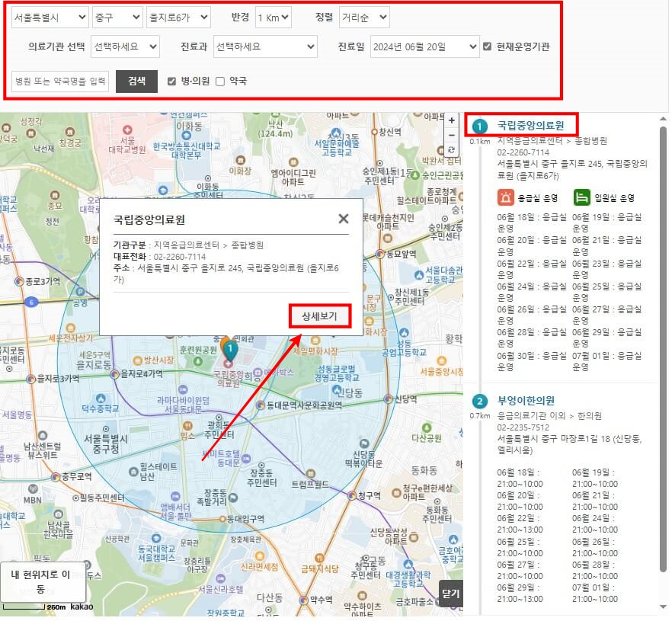
Task: Open 국립중앙의료원 link in results list
Action: (x=530, y=126)
